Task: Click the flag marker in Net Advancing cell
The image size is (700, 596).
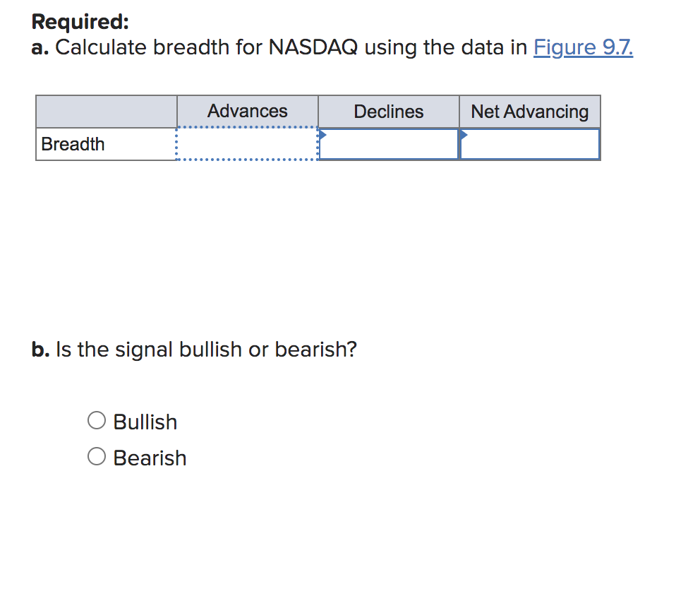Action: pyautogui.click(x=464, y=133)
